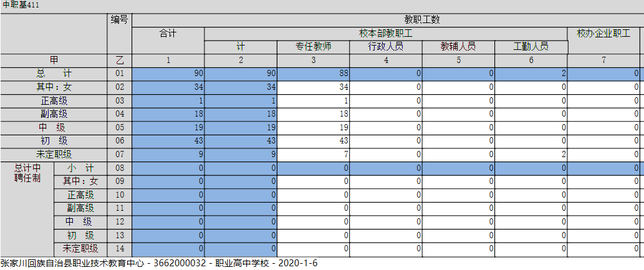Click the 专任教师 cell in row 01 总计
Viewport: 644px width, 270px height.
313,74
